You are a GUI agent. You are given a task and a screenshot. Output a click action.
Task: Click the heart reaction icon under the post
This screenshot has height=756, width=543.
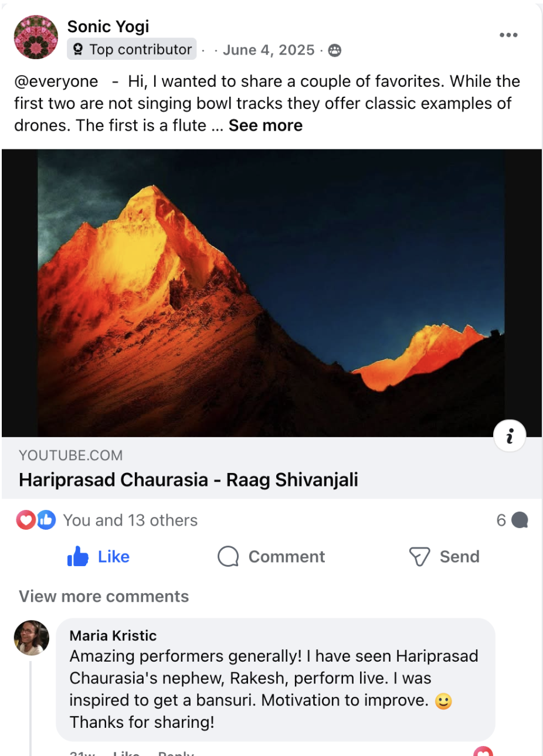pyautogui.click(x=26, y=520)
